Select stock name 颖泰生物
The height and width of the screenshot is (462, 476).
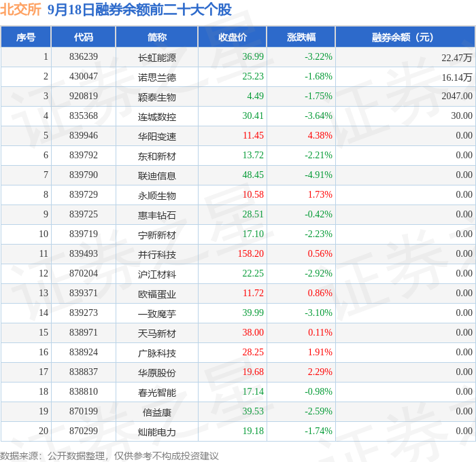click(x=157, y=97)
